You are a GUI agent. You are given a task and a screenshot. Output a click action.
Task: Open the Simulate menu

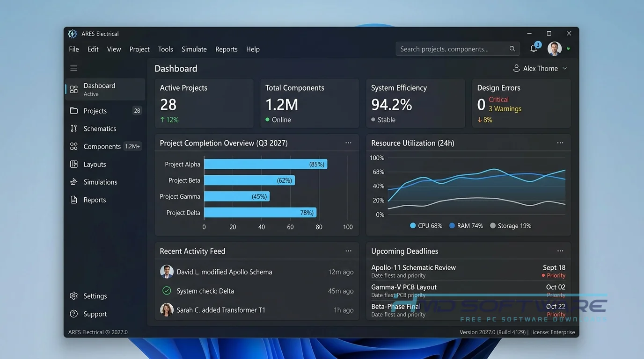tap(194, 49)
